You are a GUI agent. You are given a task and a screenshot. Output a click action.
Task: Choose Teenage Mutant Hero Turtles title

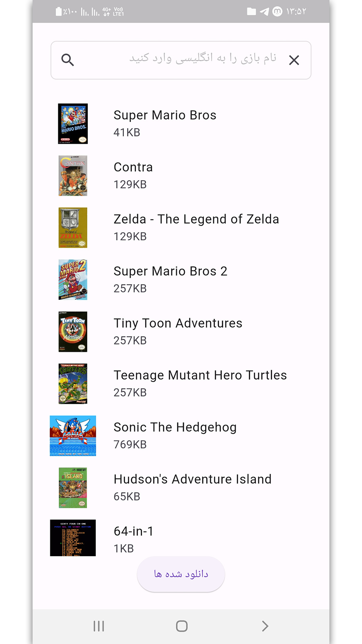point(200,375)
